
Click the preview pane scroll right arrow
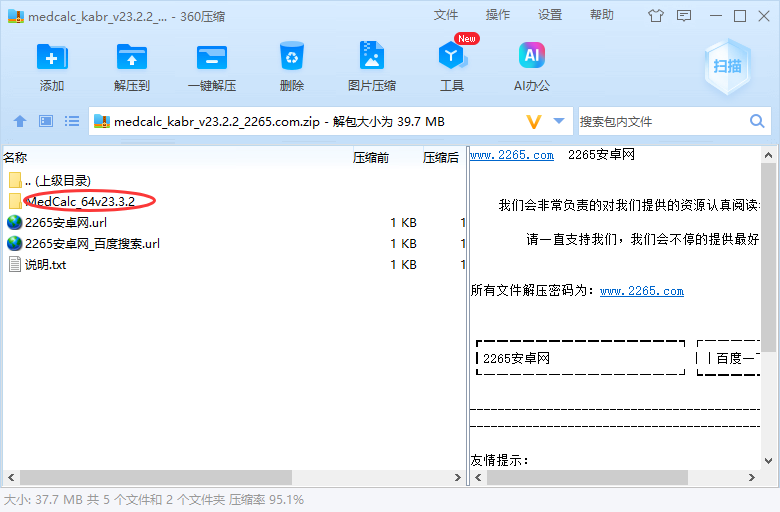click(752, 477)
